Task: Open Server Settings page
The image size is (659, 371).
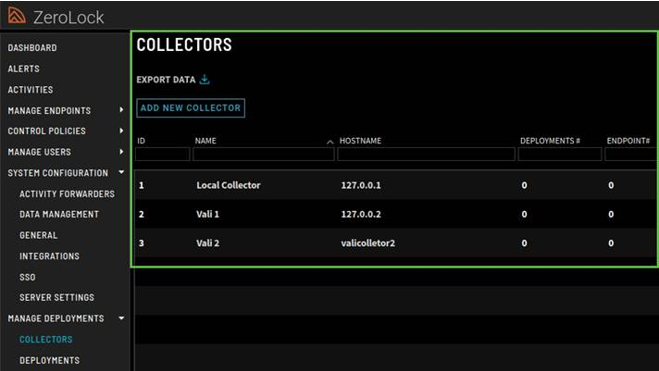Action: (x=57, y=297)
